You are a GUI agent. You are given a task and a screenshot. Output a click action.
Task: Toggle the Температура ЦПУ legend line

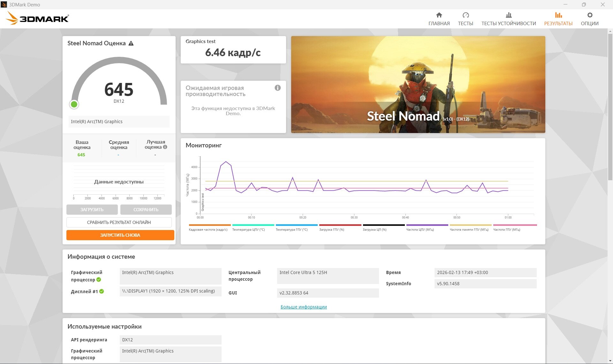[x=253, y=225]
